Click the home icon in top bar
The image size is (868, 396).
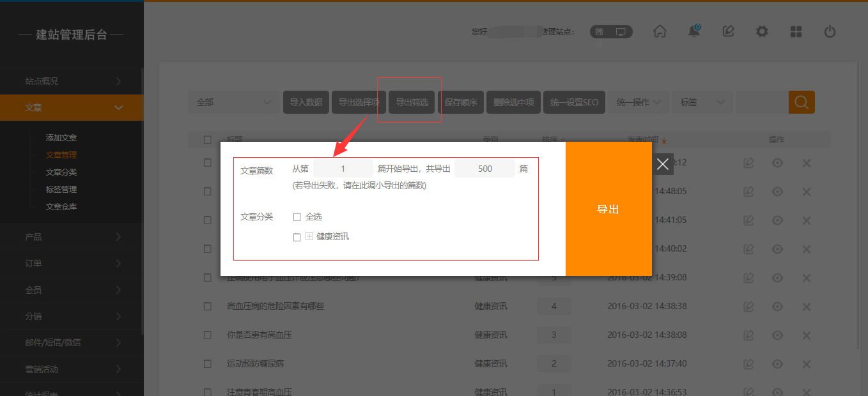(660, 31)
